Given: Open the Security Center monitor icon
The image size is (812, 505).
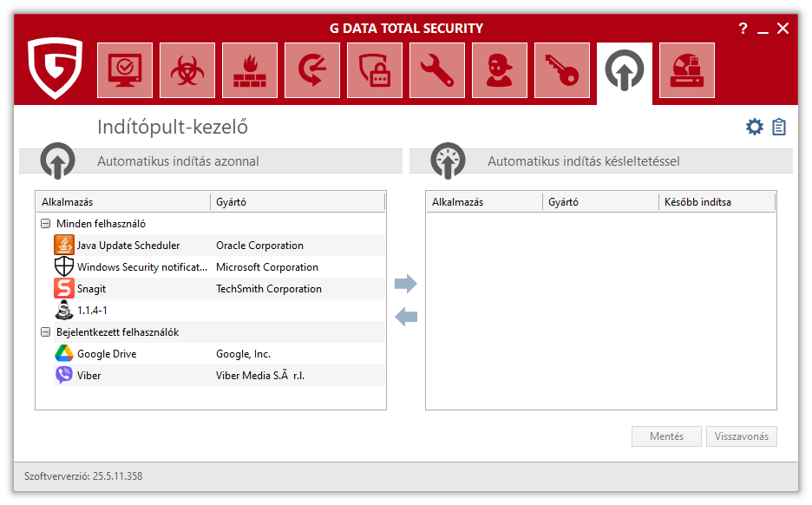Looking at the screenshot, I should pos(125,70).
